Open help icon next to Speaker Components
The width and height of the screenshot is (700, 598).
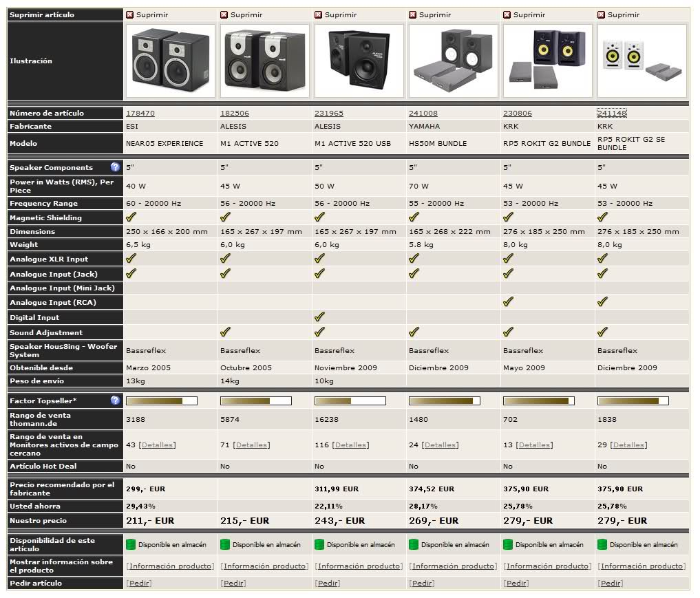115,167
